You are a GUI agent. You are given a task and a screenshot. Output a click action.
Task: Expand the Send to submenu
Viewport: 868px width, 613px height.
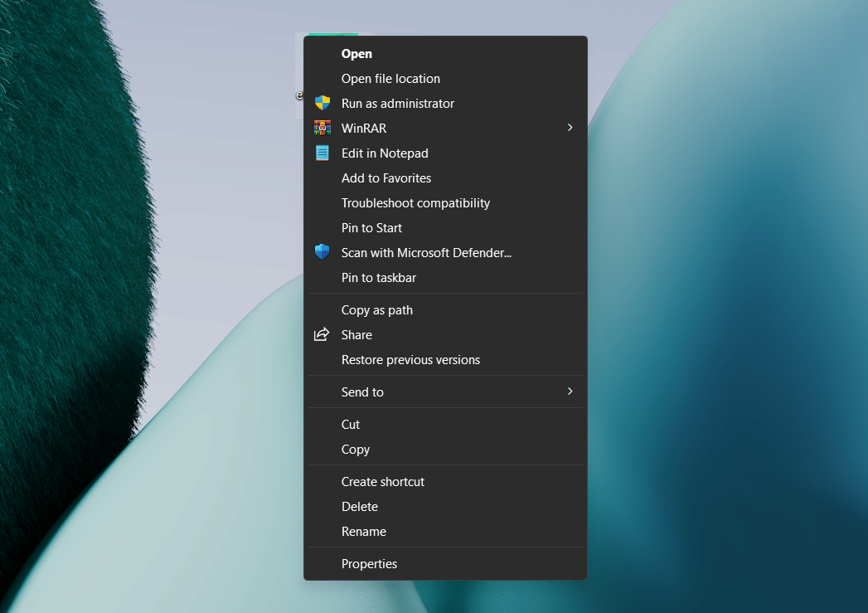coord(570,392)
